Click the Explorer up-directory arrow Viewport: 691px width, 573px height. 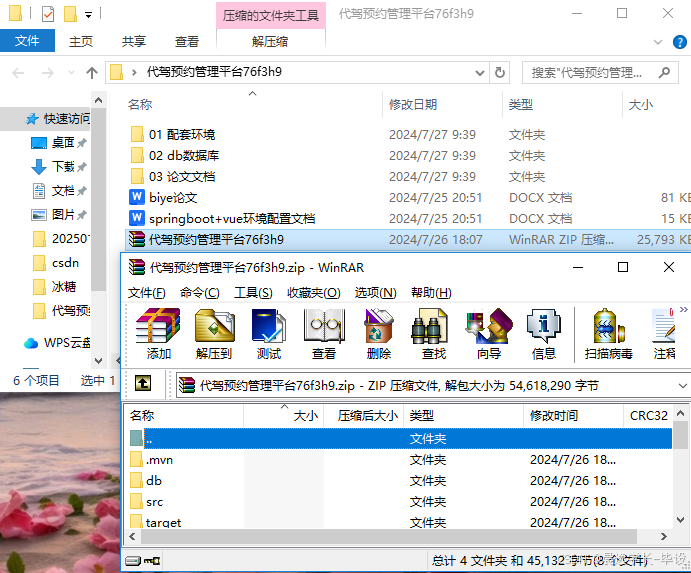(x=92, y=73)
